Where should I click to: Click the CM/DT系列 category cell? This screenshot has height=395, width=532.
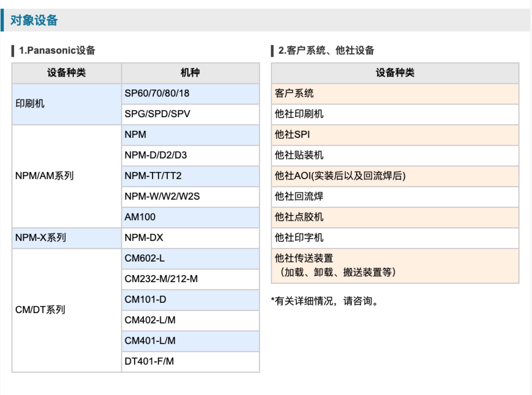click(x=66, y=310)
